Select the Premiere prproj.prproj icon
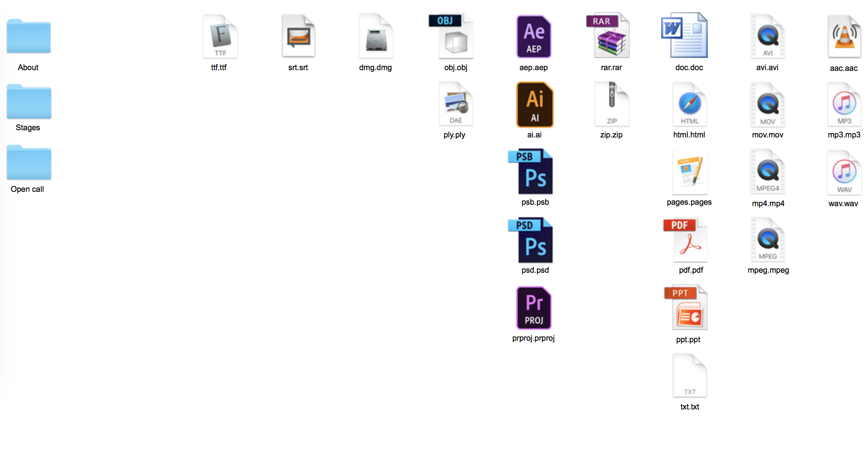This screenshot has width=868, height=461. point(534,308)
